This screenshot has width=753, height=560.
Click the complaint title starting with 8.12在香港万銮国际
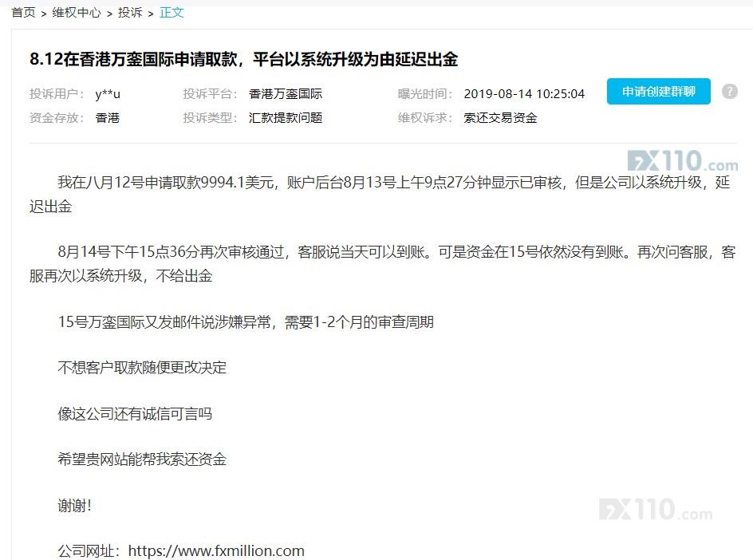pos(243,59)
